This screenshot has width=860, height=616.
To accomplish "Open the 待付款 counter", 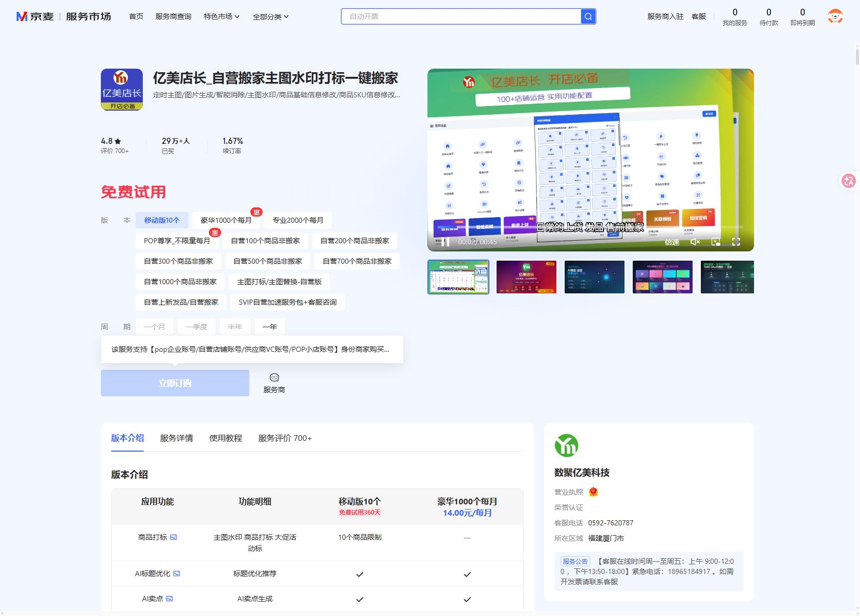I will pos(769,17).
